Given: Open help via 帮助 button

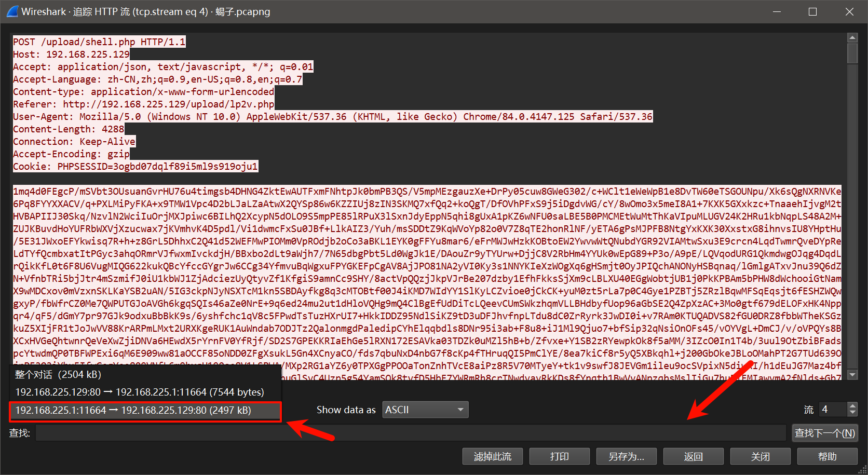Looking at the screenshot, I should click(x=827, y=456).
